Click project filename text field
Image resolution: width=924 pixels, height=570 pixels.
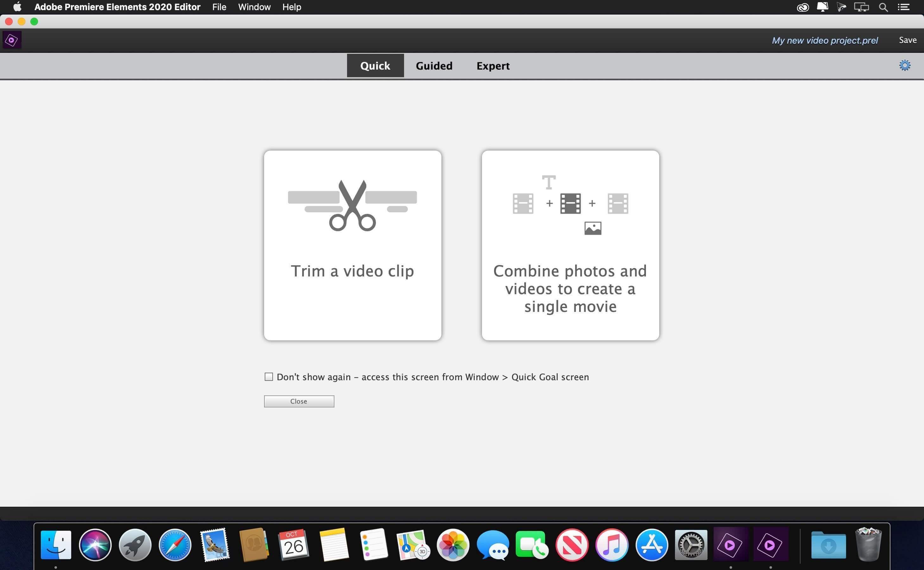(x=825, y=40)
